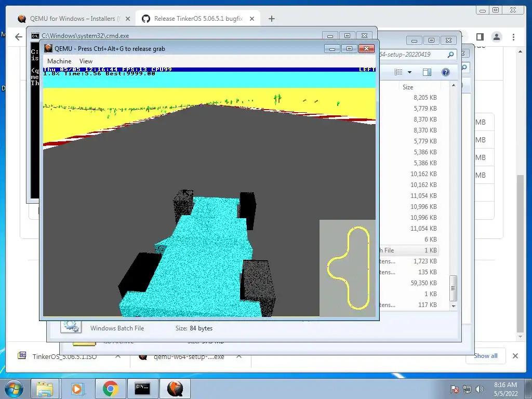This screenshot has height=399, width=532.
Task: Minimize the QEMU window
Action: click(x=332, y=48)
